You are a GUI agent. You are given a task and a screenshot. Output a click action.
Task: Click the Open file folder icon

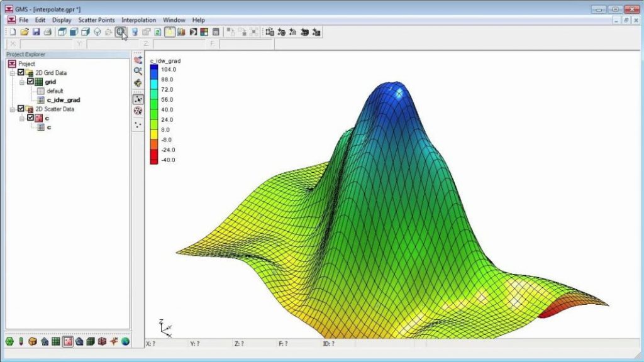(x=24, y=32)
